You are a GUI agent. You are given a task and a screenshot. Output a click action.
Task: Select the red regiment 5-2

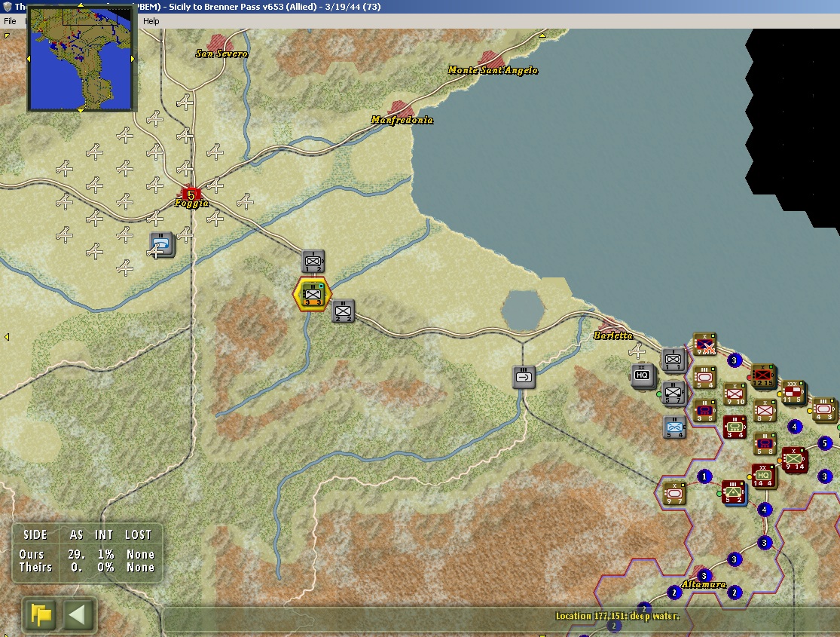[x=733, y=493]
